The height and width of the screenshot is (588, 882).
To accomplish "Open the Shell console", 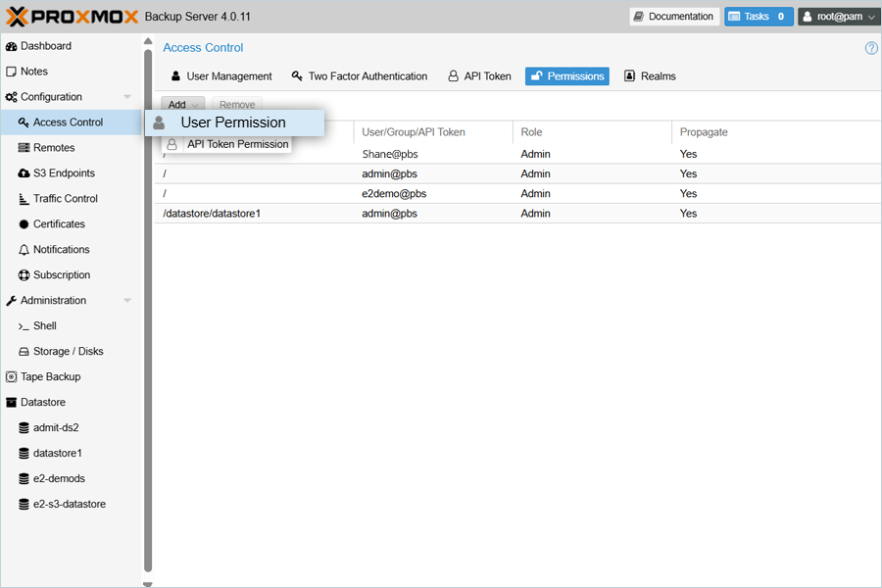I will coord(44,326).
